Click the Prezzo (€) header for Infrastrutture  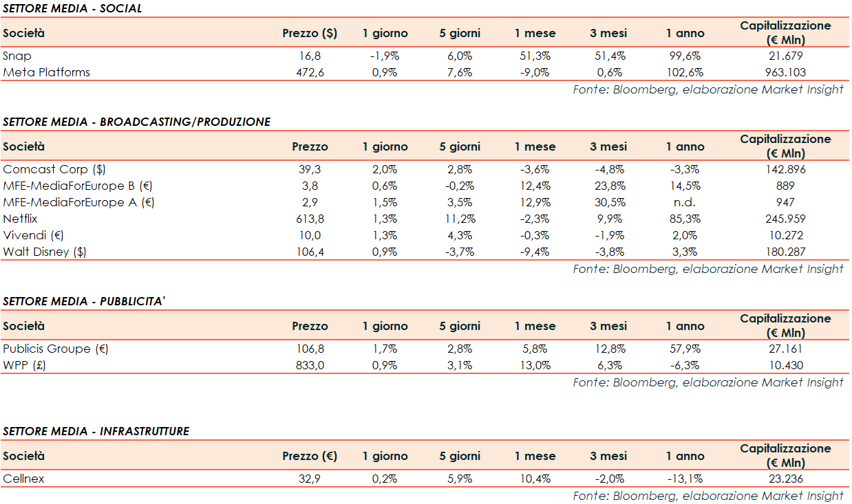coord(310,456)
